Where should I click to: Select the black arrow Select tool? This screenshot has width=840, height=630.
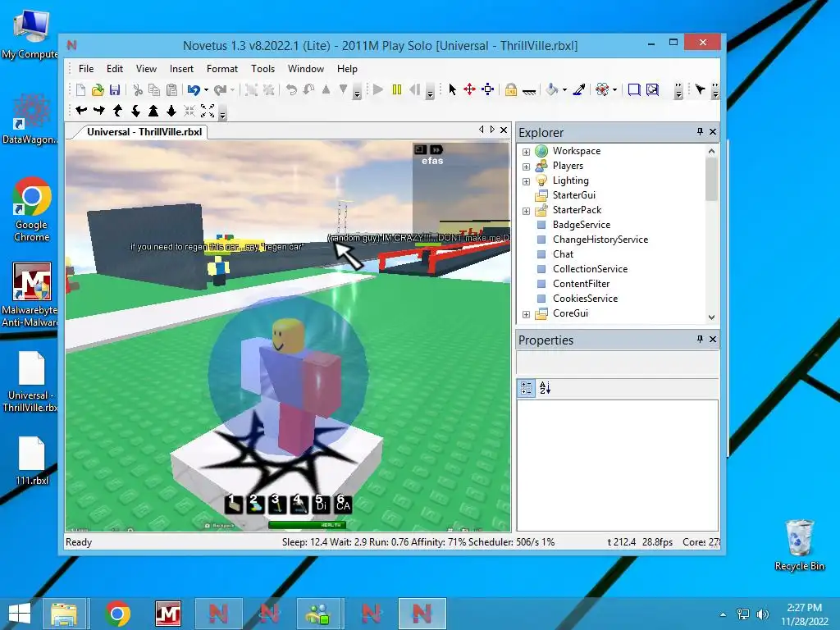453,89
